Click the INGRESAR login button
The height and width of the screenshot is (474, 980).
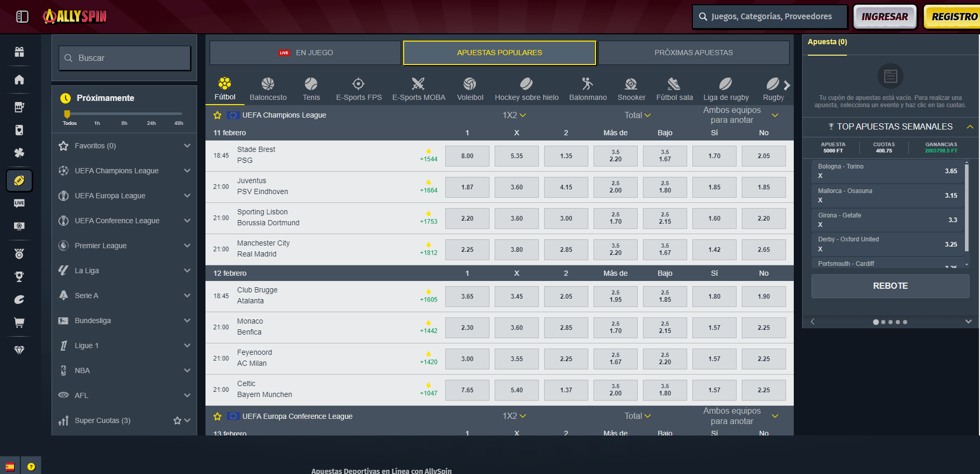(885, 17)
